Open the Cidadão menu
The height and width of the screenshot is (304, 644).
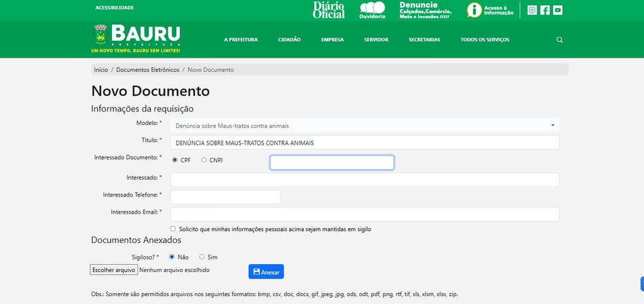click(x=289, y=40)
